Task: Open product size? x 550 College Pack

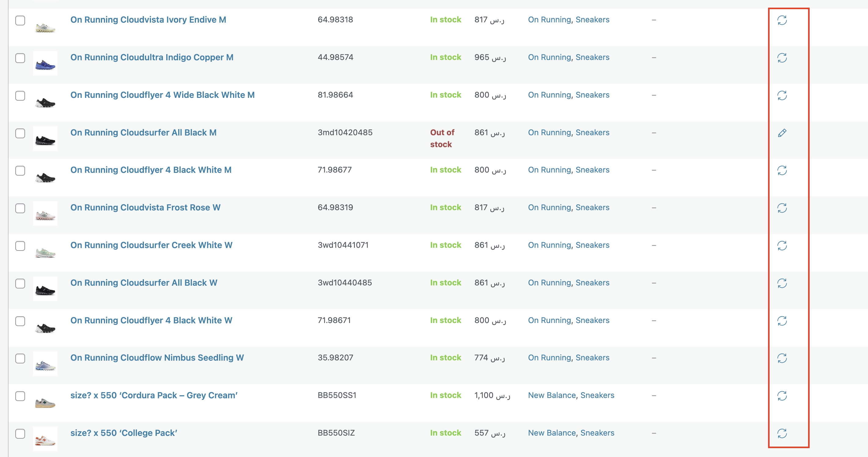Action: tap(124, 433)
